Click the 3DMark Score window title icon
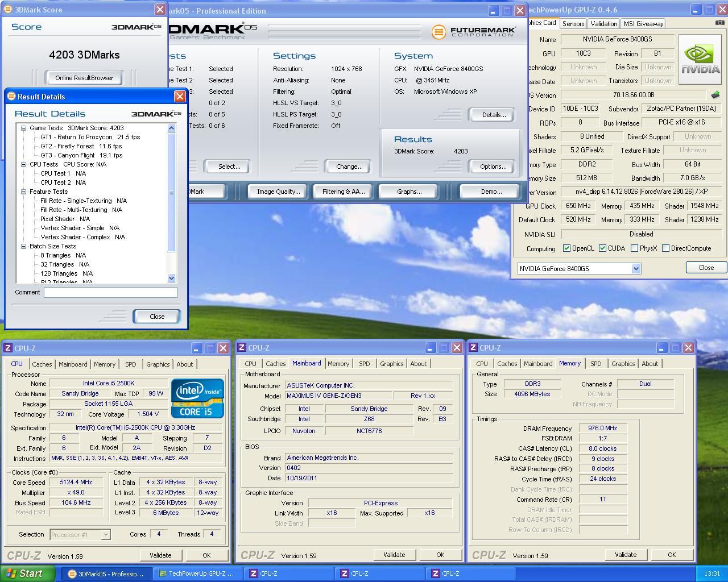728x582 pixels. (x=8, y=10)
